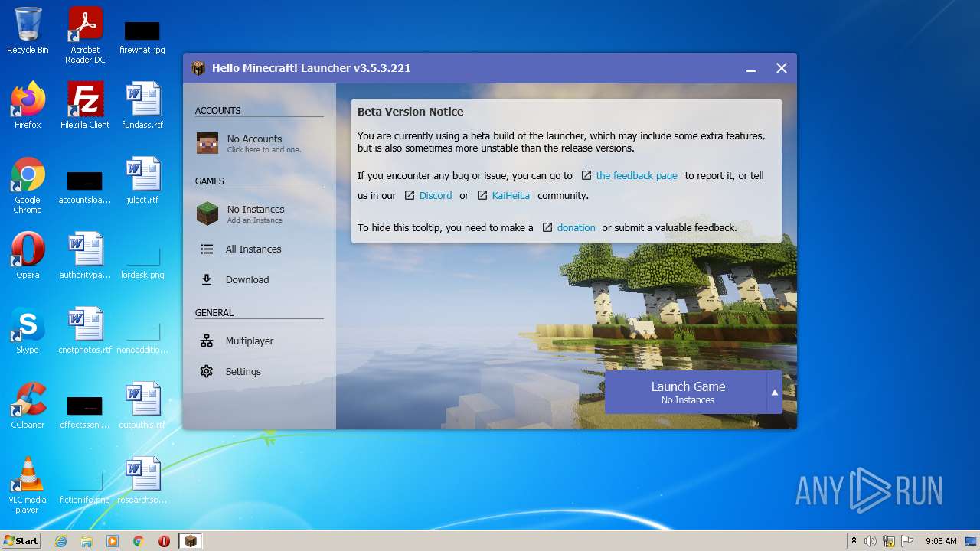Open the Windows Start menu
The image size is (980, 551).
click(21, 540)
